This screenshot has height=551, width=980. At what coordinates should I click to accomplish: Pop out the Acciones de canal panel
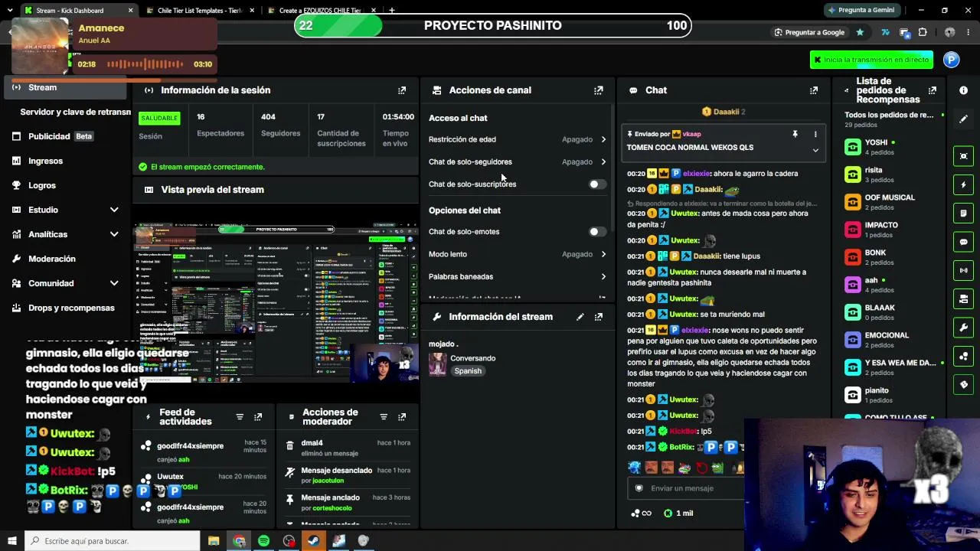point(599,90)
